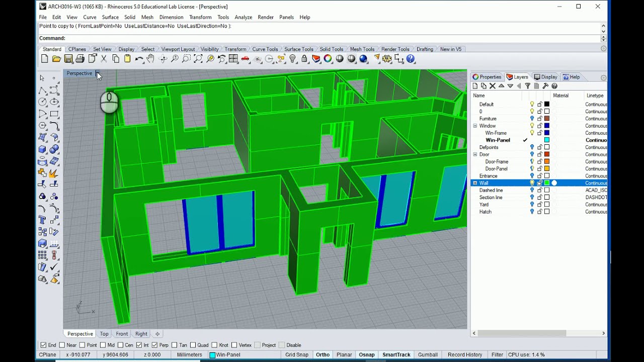Image resolution: width=644 pixels, height=362 pixels.
Task: Select the Box solid tool
Action: (x=43, y=149)
